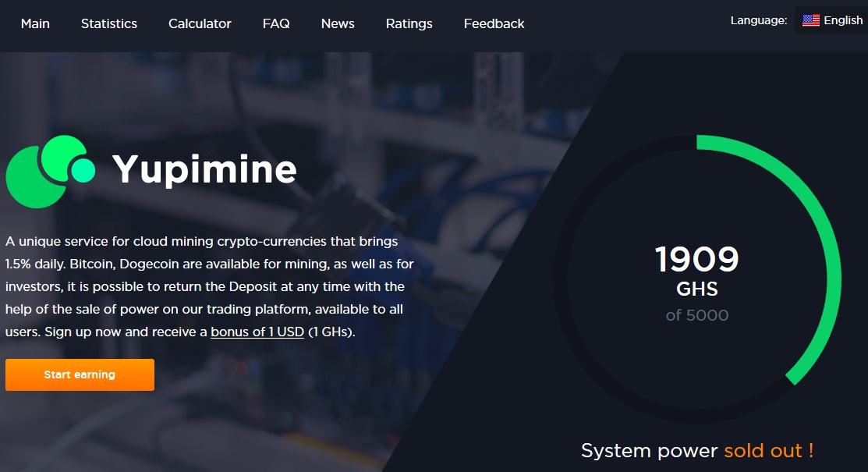Open the Feedback page
Screen dimensions: 868x472
point(494,23)
